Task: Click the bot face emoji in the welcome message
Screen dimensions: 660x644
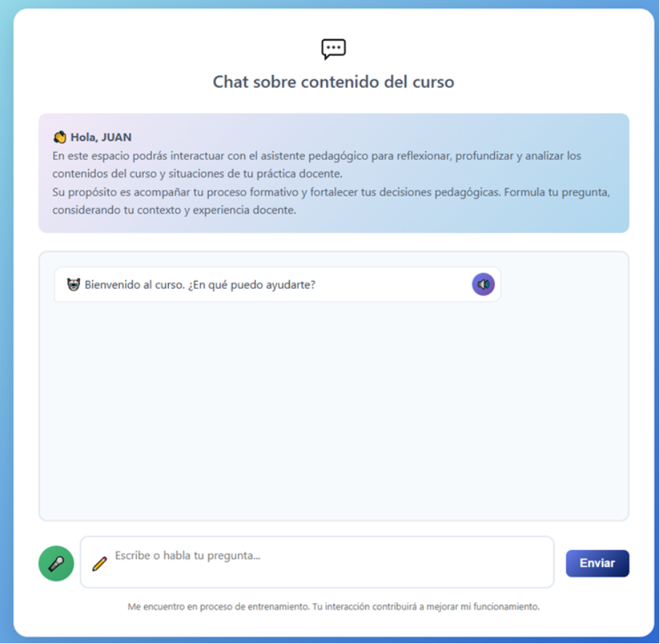Action: [73, 285]
